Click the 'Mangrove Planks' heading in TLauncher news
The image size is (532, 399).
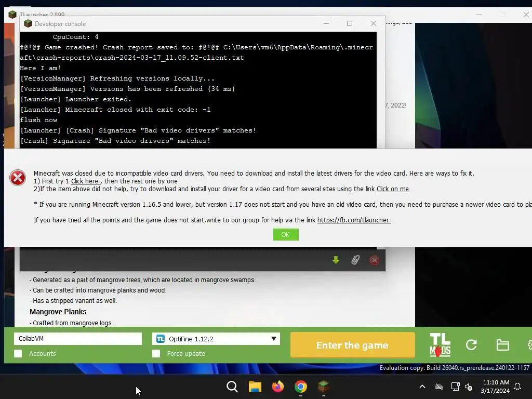58,312
